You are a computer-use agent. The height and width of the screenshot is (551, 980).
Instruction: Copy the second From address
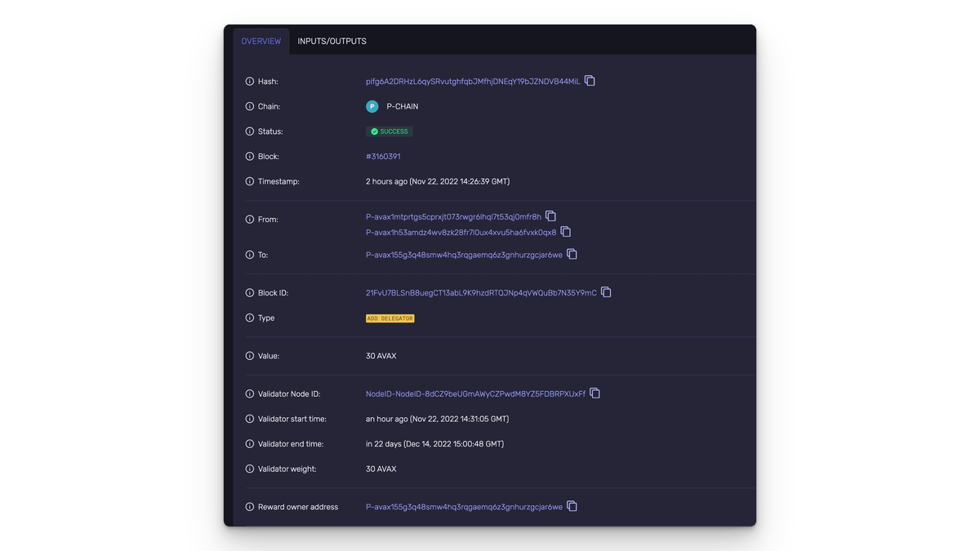pyautogui.click(x=565, y=232)
